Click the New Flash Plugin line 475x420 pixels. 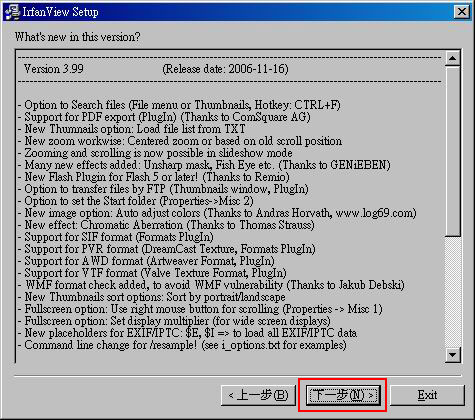154,177
